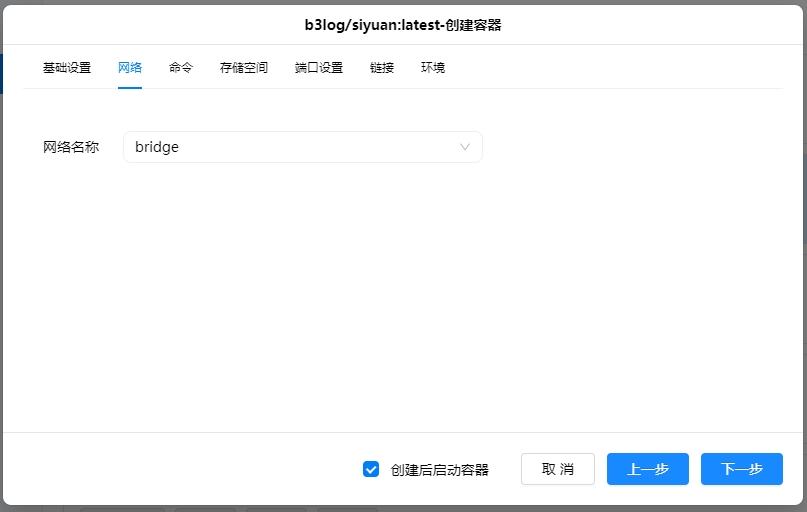The image size is (807, 512).
Task: Select the 网络 tab
Action: (x=130, y=68)
